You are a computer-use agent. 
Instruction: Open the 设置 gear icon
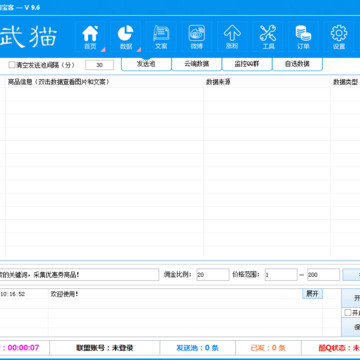339,37
